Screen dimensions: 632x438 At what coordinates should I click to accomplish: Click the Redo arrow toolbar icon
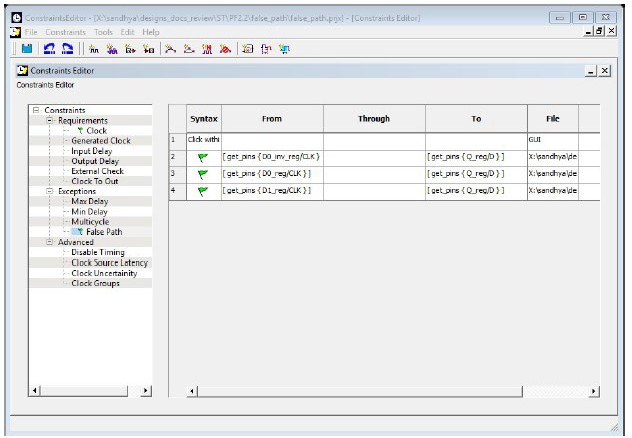[x=67, y=48]
